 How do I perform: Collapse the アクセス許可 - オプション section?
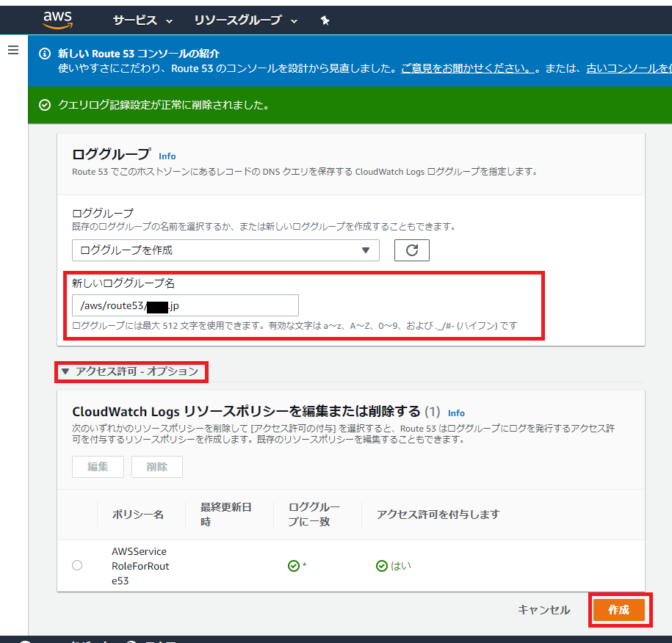pos(67,372)
